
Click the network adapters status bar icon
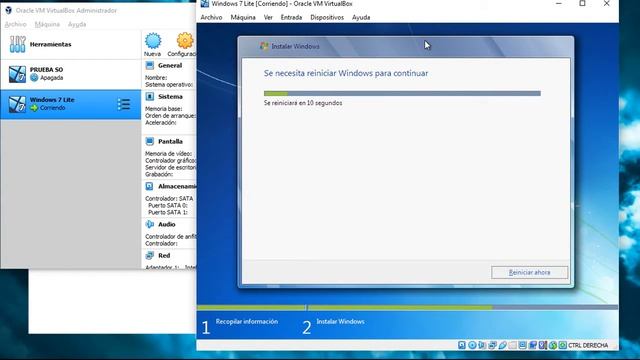(x=492, y=345)
